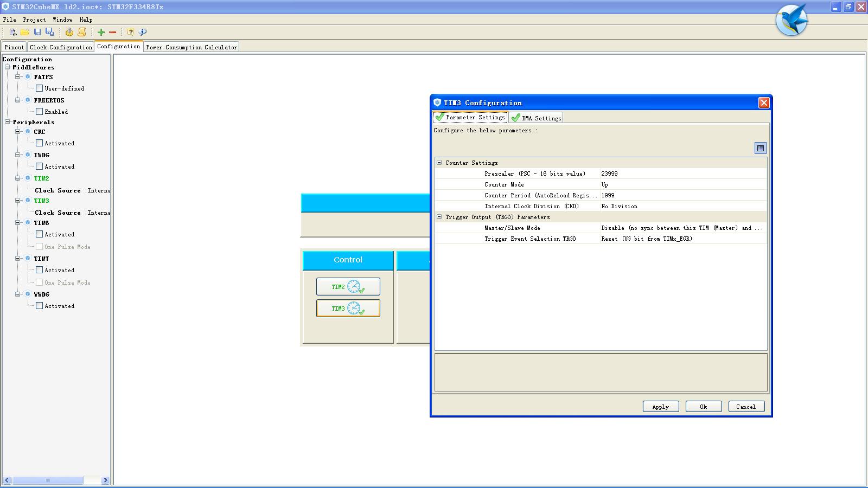Viewport: 868px width, 488px height.
Task: Click the Cancel button
Action: (746, 407)
